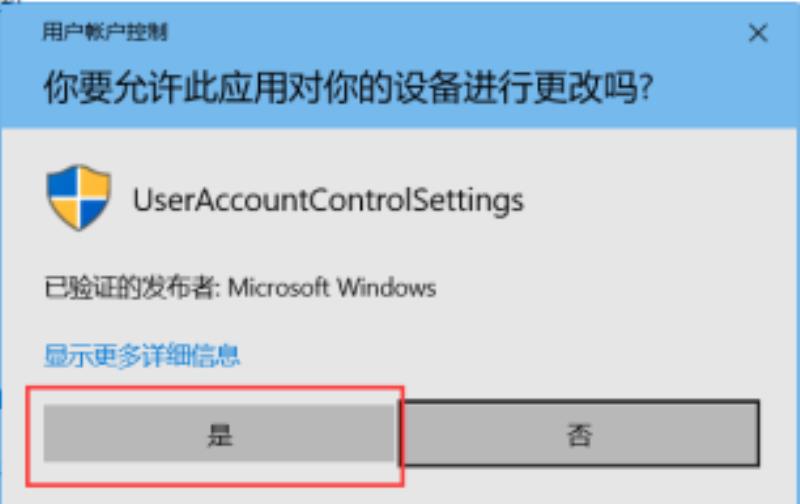Viewport: 800px width, 504px height.
Task: Click the 是 (Yes) button
Action: tap(220, 434)
